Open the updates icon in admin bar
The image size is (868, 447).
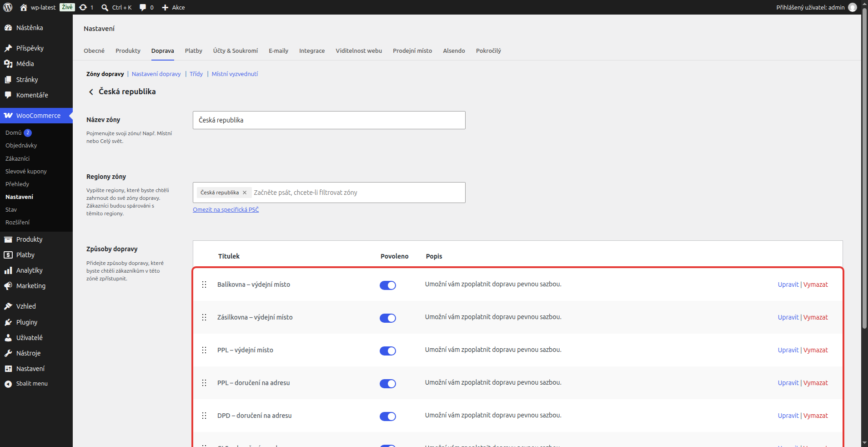(86, 7)
